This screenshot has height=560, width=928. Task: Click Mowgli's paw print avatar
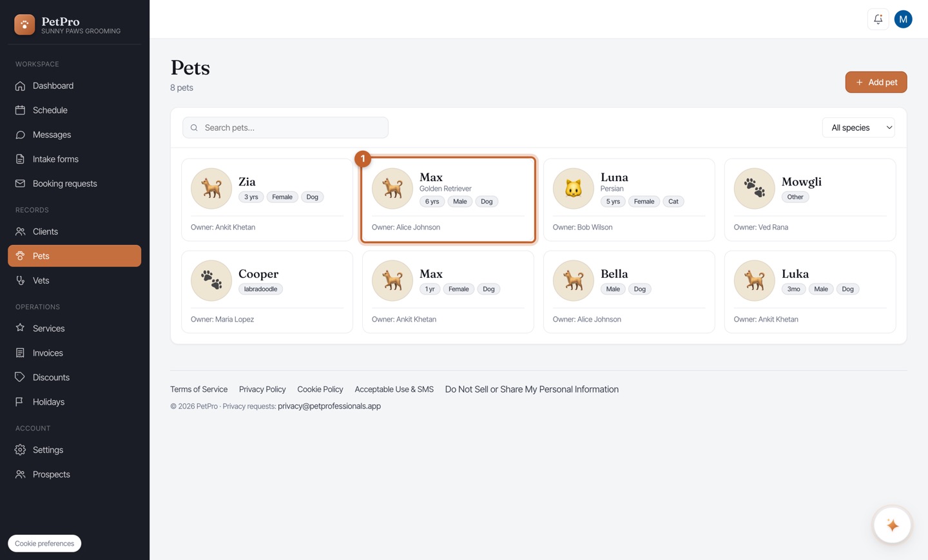[754, 189]
